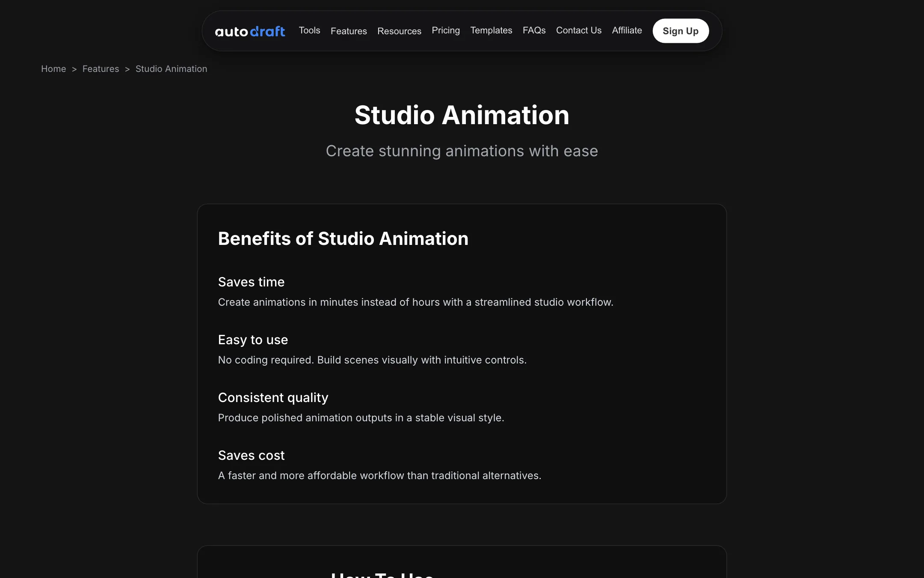Open the Templates page
This screenshot has height=578, width=924.
491,30
